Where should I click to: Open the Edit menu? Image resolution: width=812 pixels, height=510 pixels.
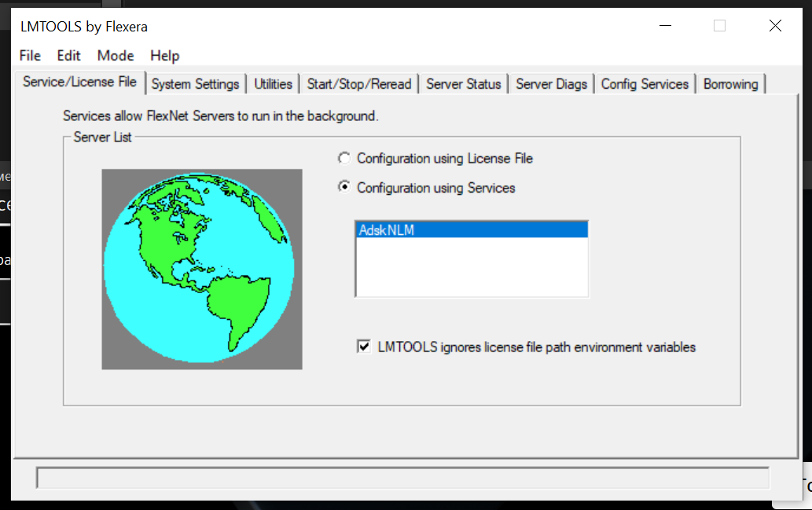(69, 56)
